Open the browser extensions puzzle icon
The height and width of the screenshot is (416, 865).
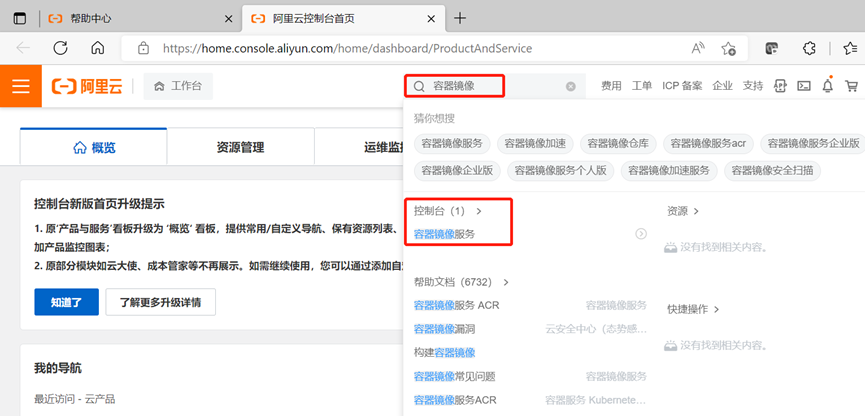coord(809,48)
